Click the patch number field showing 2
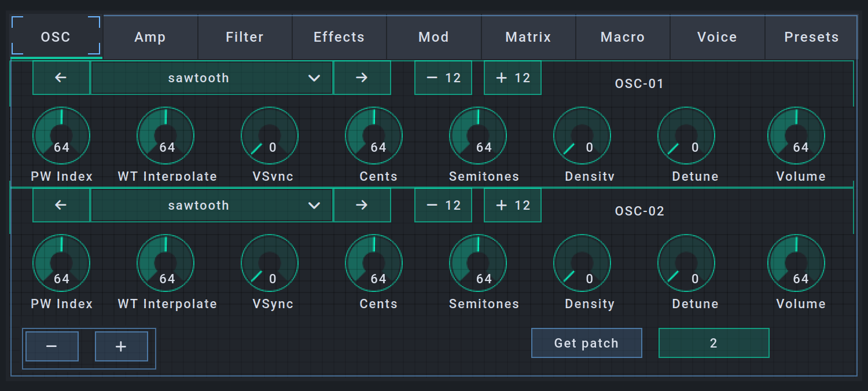868x391 pixels. click(713, 343)
